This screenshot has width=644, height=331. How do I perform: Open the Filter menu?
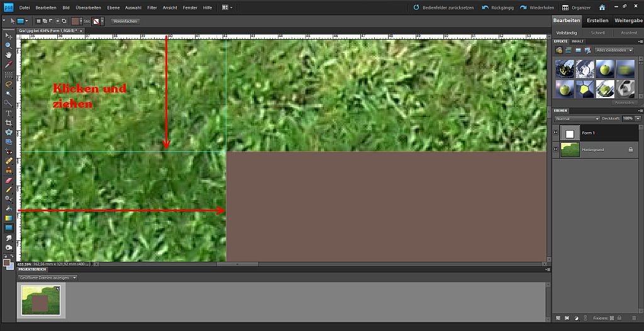[x=152, y=8]
